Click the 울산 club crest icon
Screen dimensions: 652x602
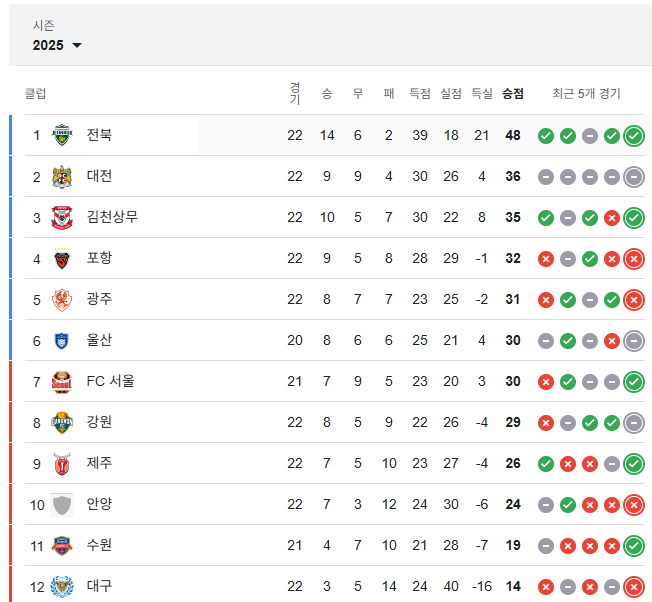(62, 340)
